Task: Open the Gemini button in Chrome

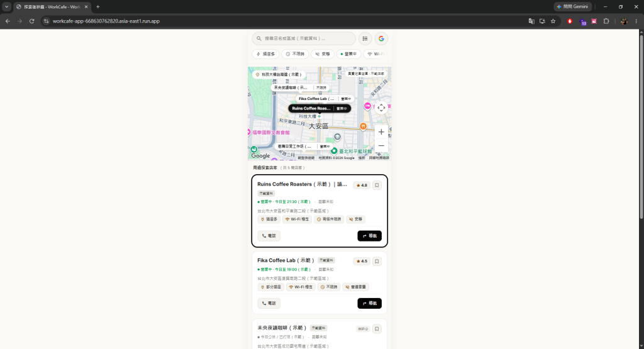Action: [572, 6]
